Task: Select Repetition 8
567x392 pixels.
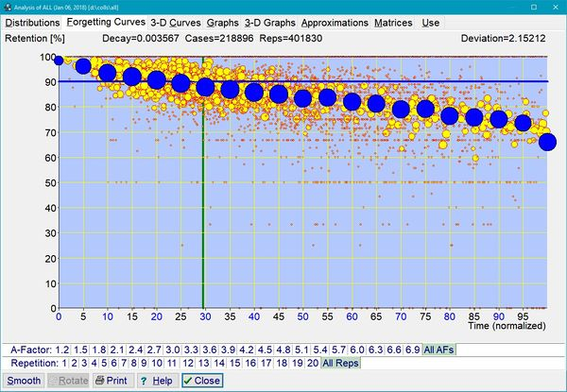Action: click(x=134, y=363)
